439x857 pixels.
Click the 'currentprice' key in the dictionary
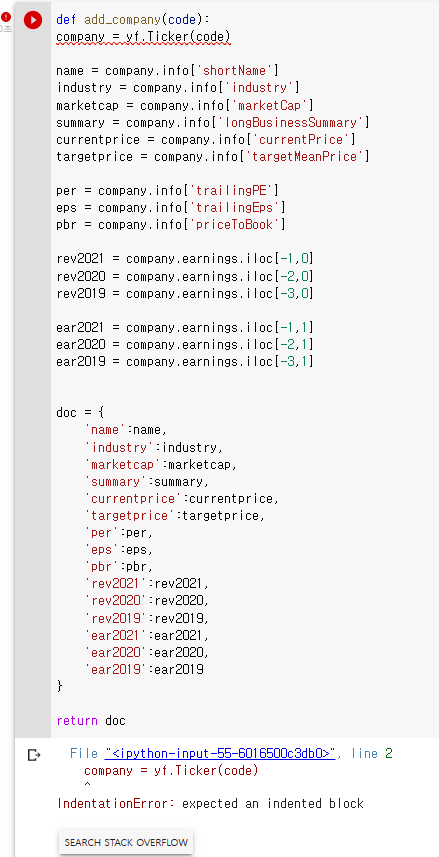tap(133, 498)
